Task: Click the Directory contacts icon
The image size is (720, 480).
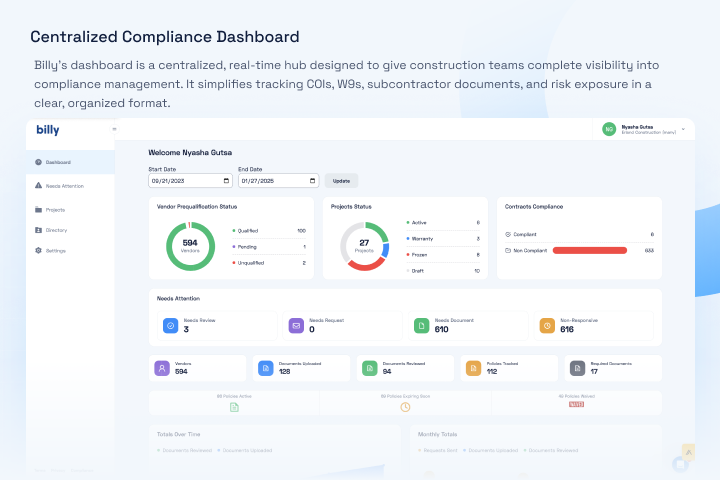Action: point(39,230)
